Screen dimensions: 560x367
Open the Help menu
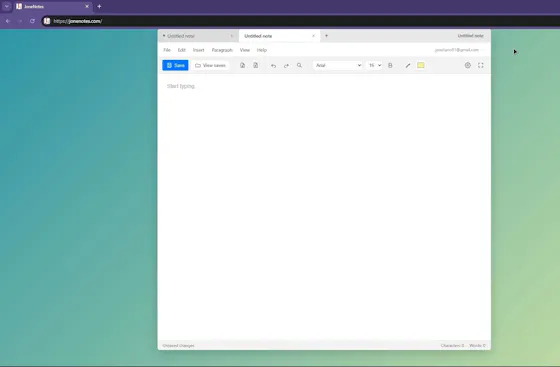coord(262,50)
